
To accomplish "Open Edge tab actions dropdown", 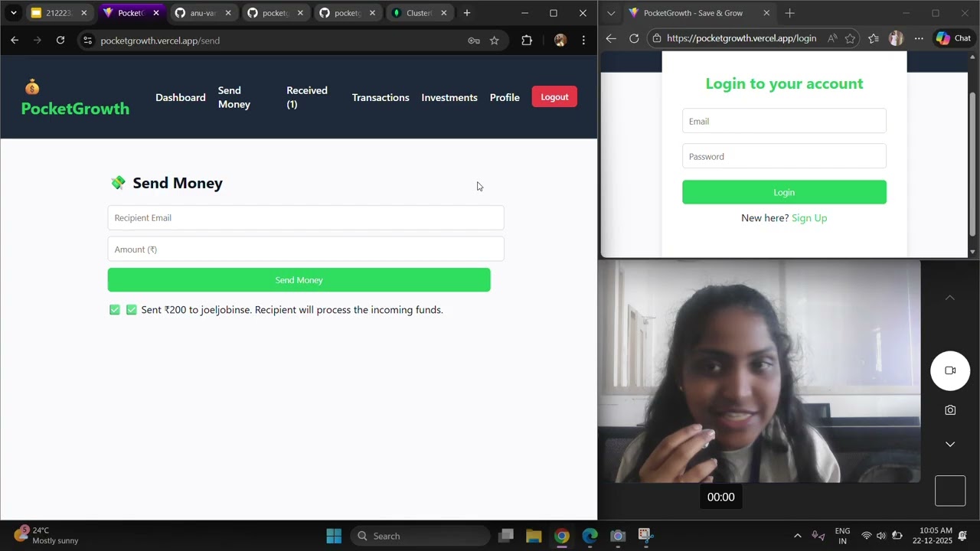I will pyautogui.click(x=611, y=13).
